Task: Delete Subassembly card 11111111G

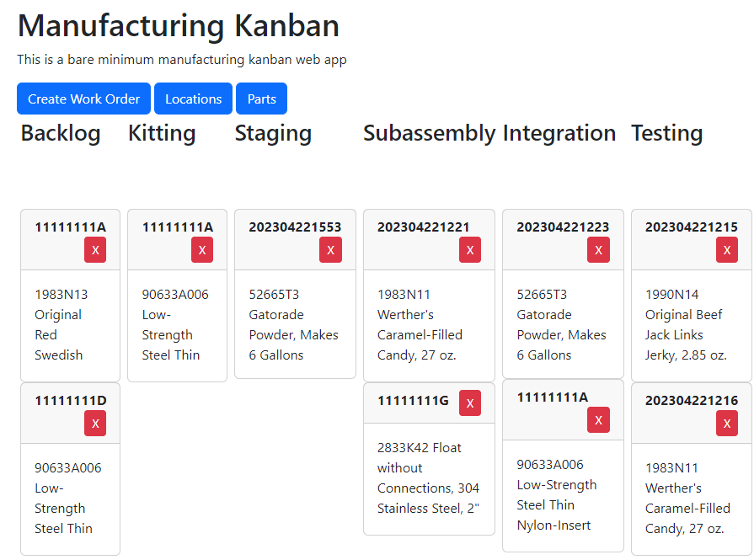Action: click(470, 403)
